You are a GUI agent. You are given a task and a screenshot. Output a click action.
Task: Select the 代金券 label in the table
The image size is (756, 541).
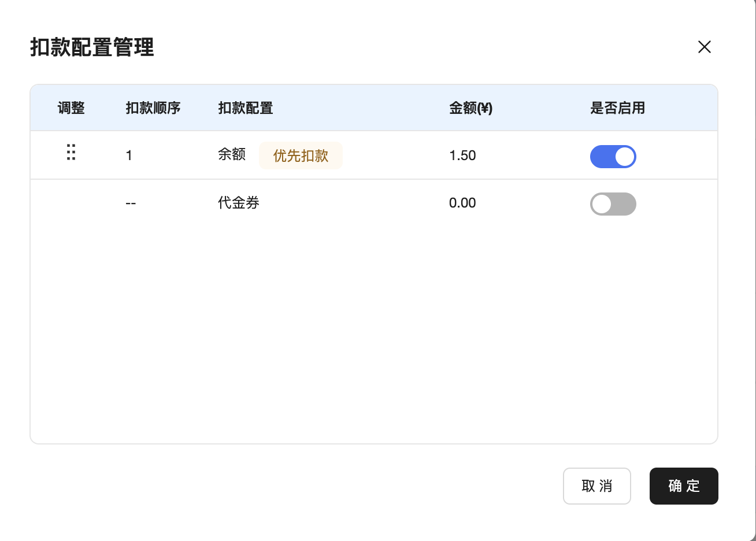(238, 203)
